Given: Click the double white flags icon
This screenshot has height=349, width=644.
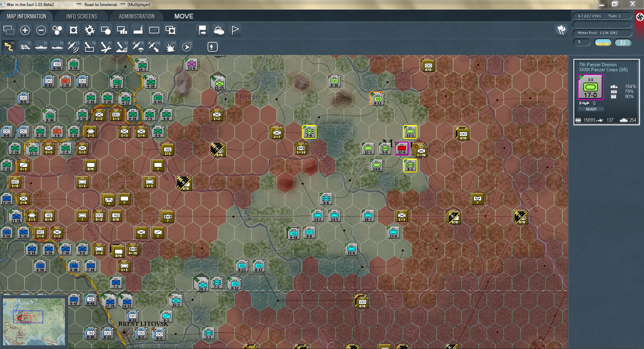Looking at the screenshot, I should click(561, 30).
